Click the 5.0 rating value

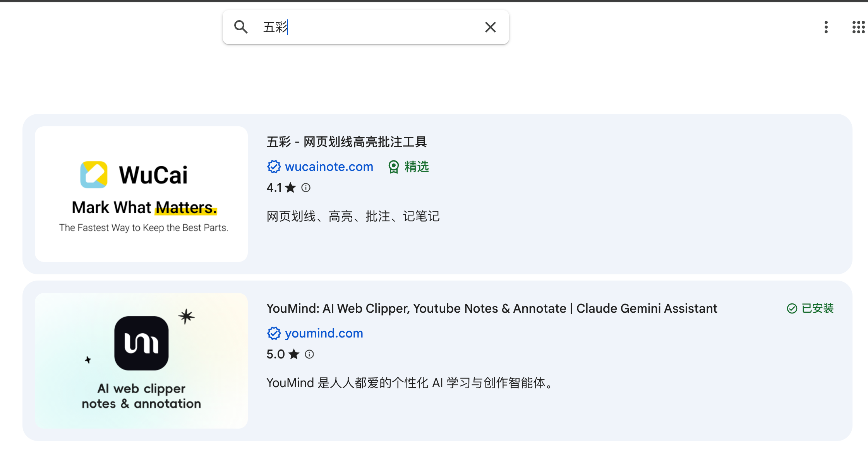point(276,354)
